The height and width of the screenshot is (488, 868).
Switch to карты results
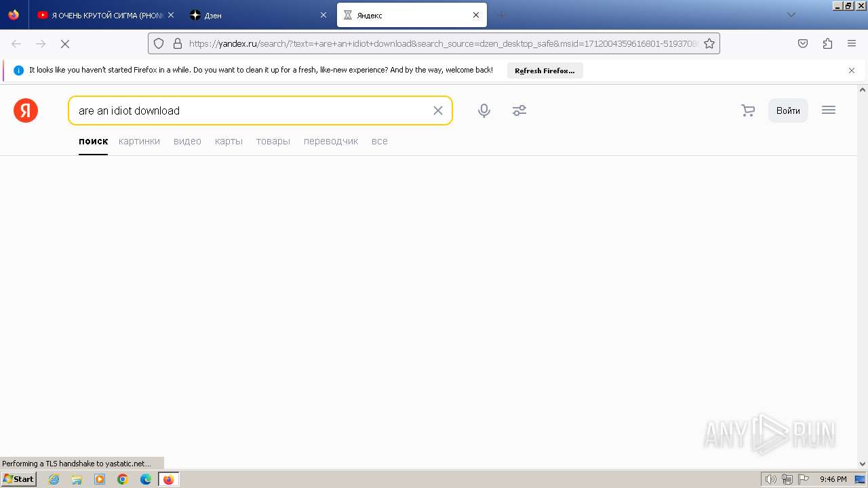[x=229, y=141]
